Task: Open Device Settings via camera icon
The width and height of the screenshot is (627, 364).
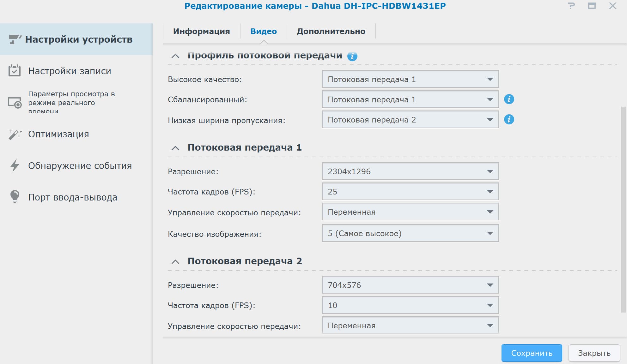Action: [15, 39]
